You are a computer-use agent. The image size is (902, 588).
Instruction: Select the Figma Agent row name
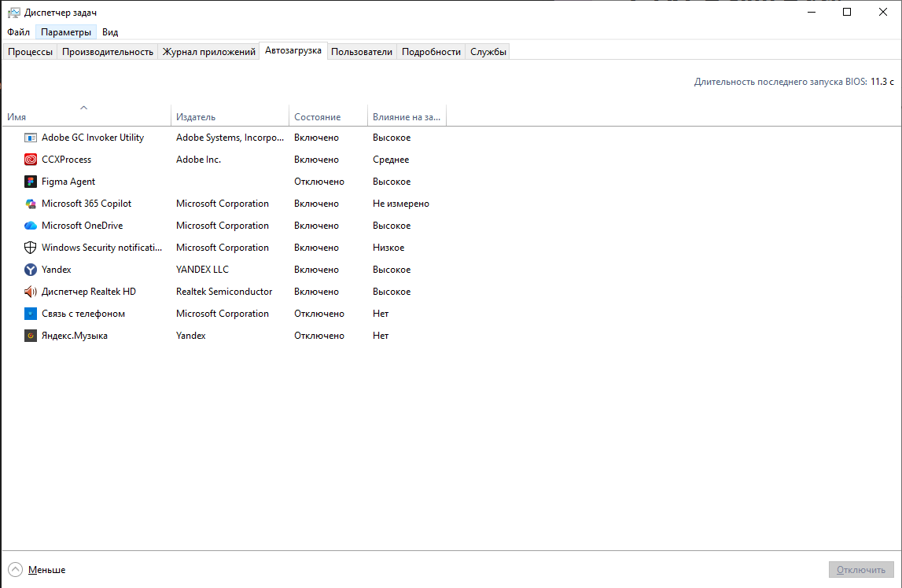click(68, 182)
